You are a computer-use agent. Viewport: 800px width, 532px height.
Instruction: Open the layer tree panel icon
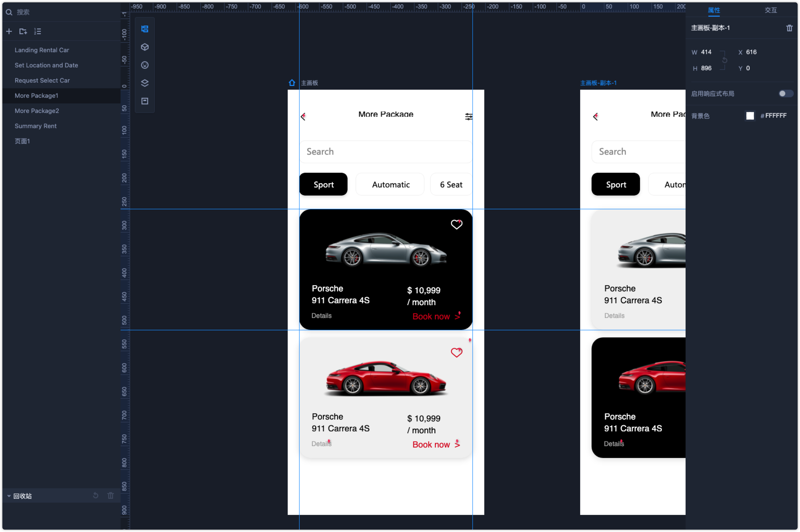[x=145, y=29]
